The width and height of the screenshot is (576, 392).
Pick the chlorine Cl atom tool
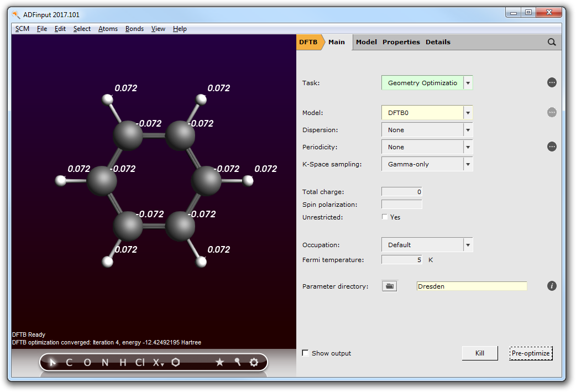[140, 363]
